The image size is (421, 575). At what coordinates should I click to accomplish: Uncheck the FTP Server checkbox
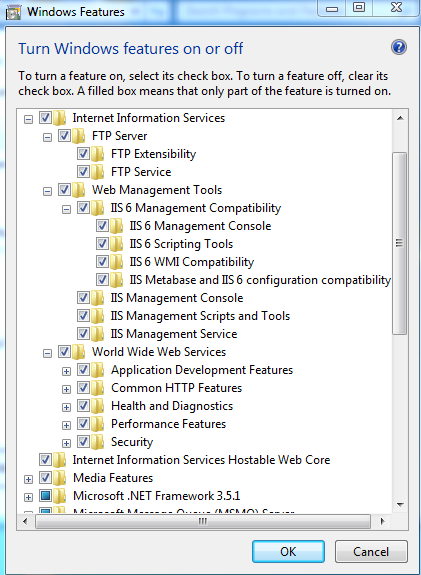[x=64, y=136]
